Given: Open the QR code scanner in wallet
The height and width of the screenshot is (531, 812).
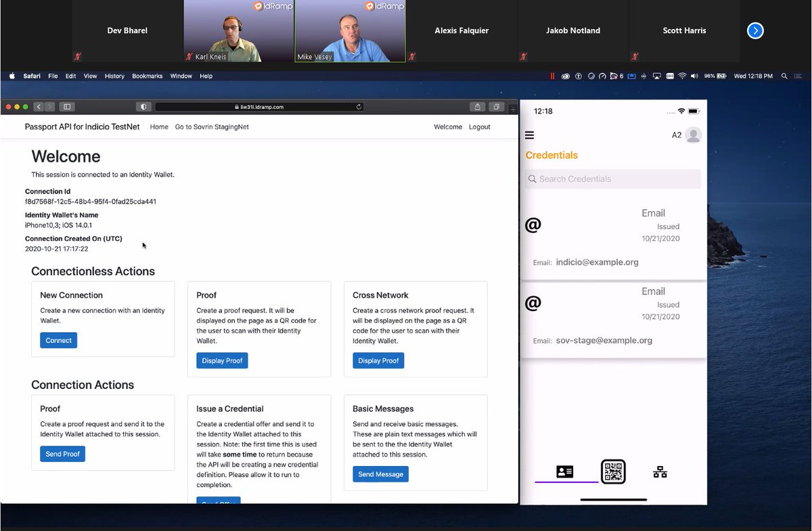Looking at the screenshot, I should pyautogui.click(x=613, y=471).
